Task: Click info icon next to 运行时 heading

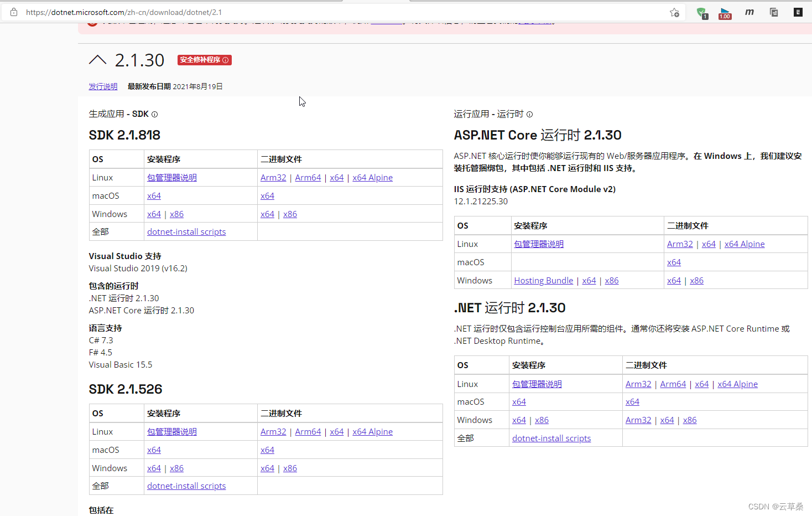Action: [x=529, y=114]
